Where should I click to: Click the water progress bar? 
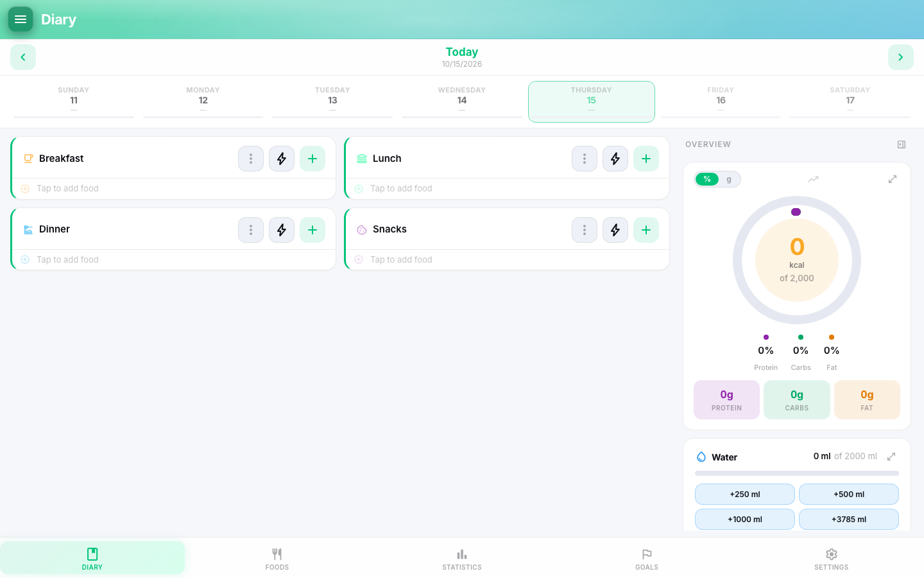[x=797, y=473]
